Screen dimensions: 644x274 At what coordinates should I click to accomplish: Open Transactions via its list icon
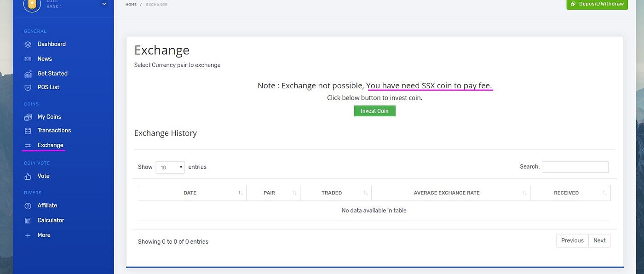tap(28, 130)
